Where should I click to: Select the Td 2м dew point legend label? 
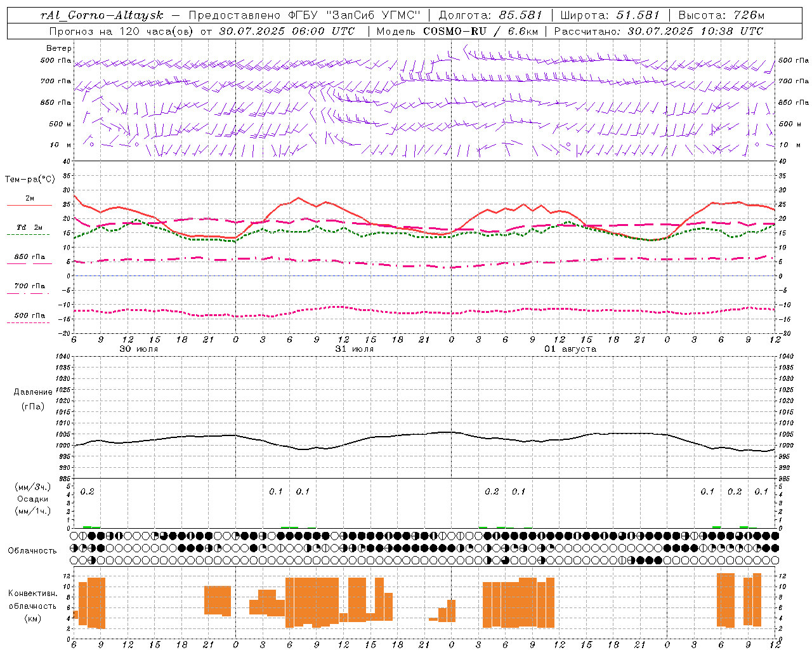coord(30,227)
